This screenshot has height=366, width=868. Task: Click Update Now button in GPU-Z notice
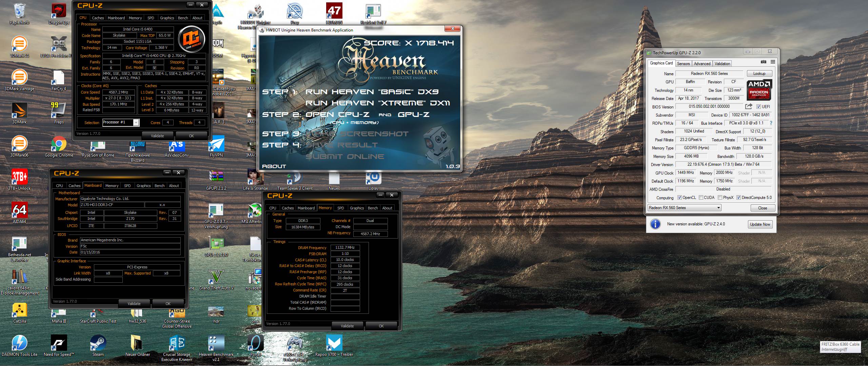tap(760, 224)
